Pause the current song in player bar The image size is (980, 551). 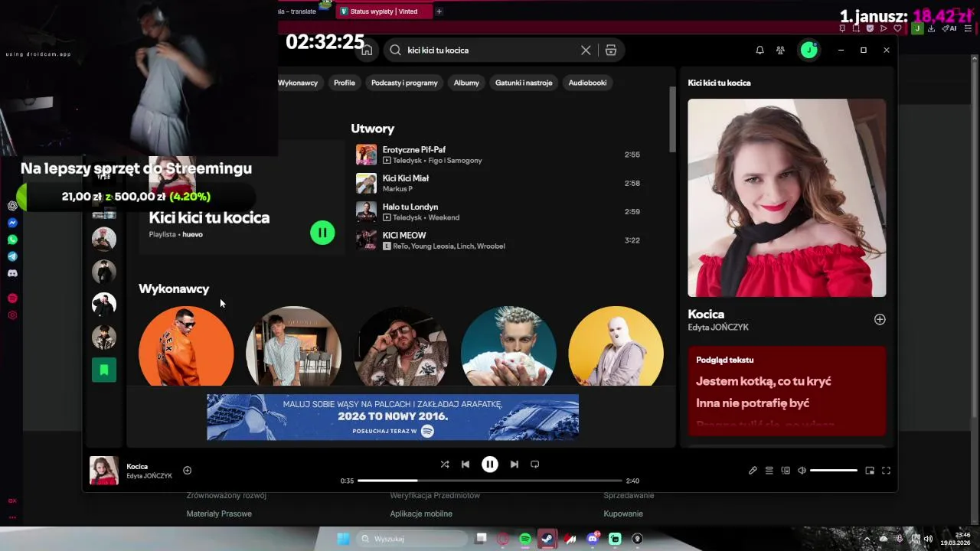coord(490,464)
